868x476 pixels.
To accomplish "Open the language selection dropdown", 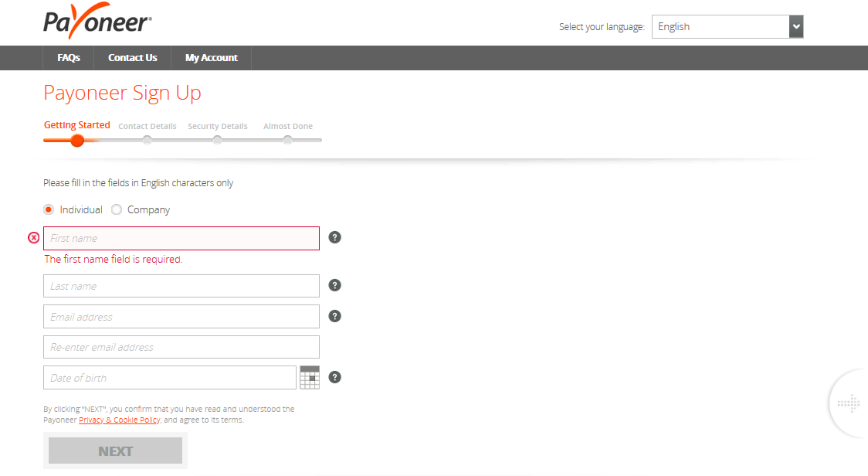I will 727,26.
